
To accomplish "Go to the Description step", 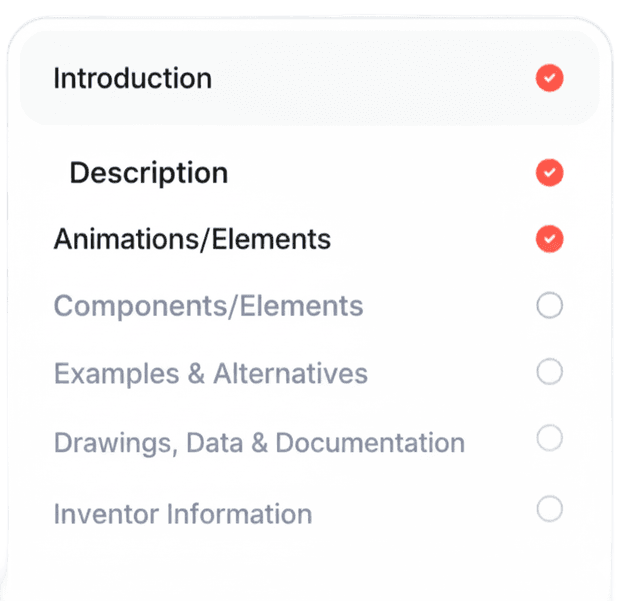I will point(148,173).
